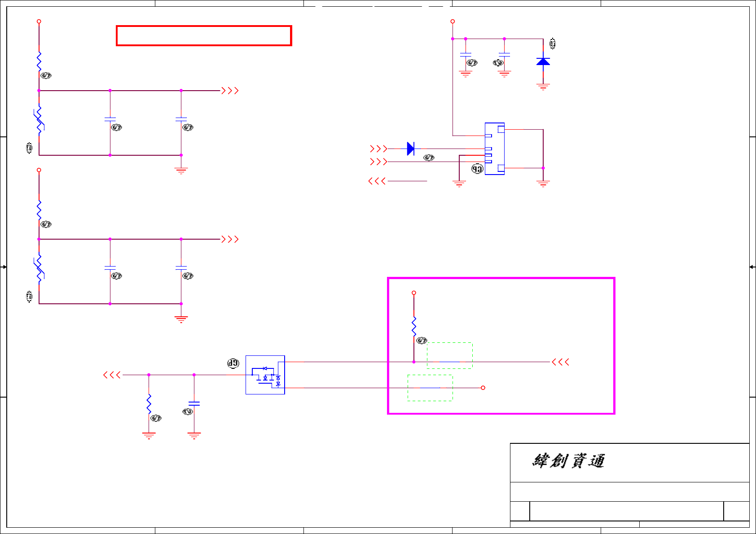Select the pull-down resistor on MOSFET gate net
Image resolution: width=756 pixels, height=534 pixels.
pos(149,404)
